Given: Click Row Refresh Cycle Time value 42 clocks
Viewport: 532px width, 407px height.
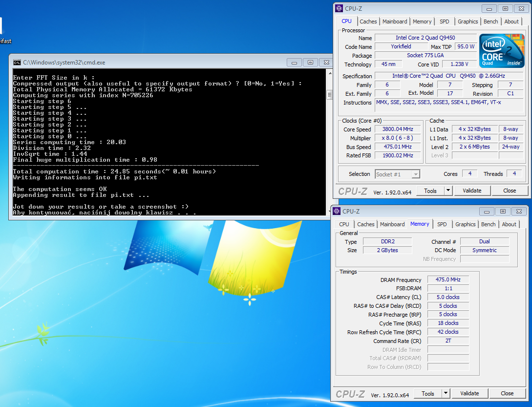Looking at the screenshot, I should pyautogui.click(x=448, y=332).
